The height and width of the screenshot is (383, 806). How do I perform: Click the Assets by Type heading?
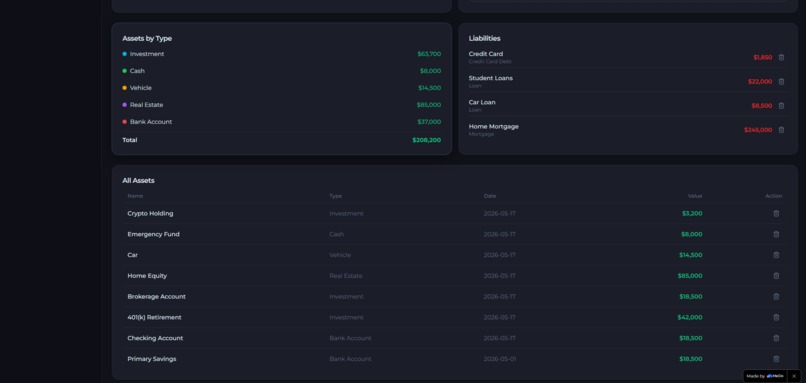[147, 39]
